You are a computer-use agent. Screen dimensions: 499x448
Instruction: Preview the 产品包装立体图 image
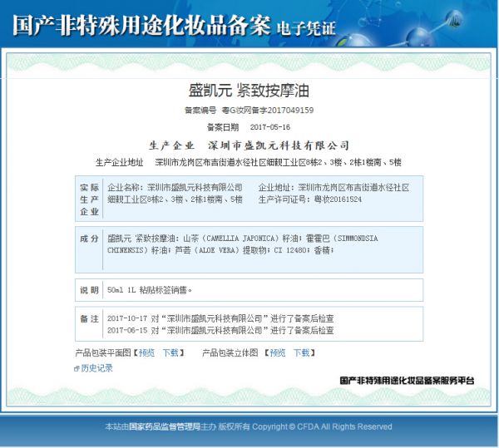coord(278,352)
